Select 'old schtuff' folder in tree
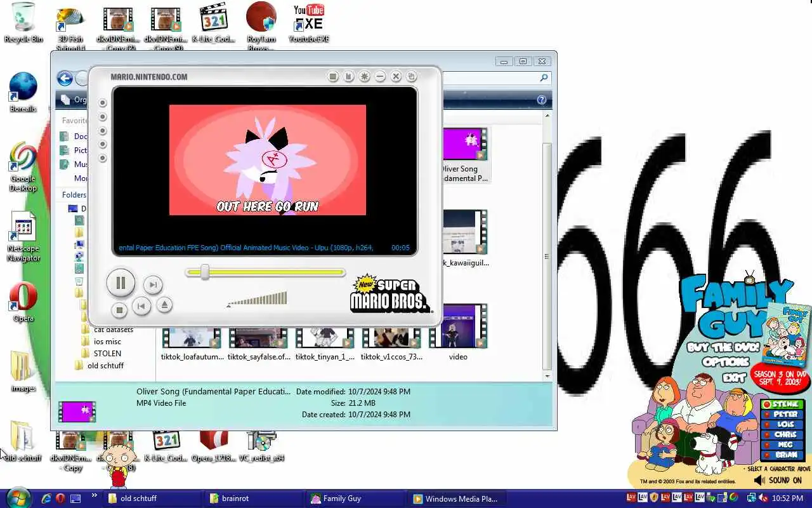Screen dimensions: 812x508 105,365
